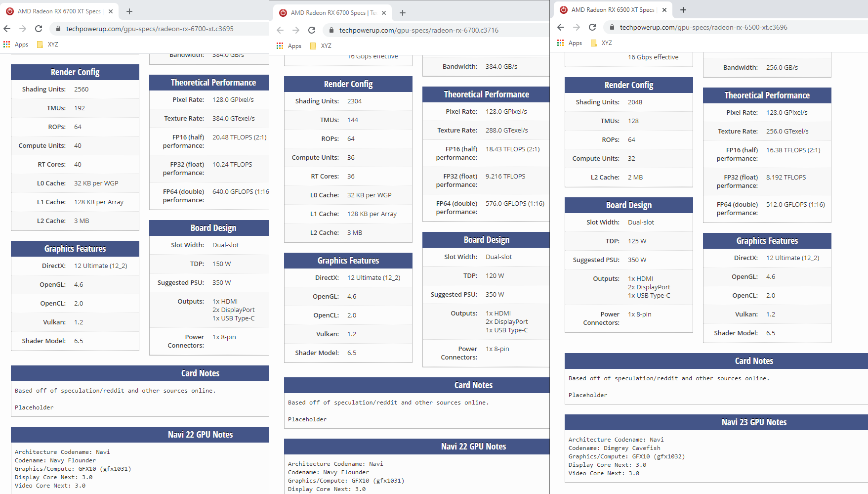Reload the RX 6500 XT page
The width and height of the screenshot is (868, 494).
592,27
